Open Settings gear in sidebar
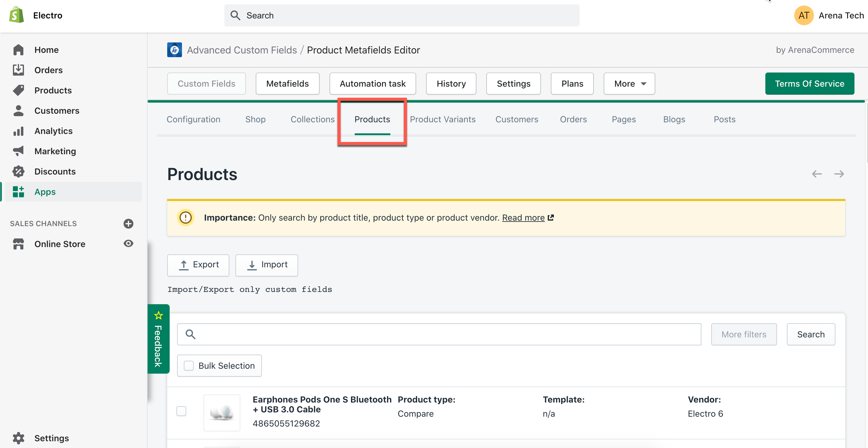868x448 pixels. click(18, 438)
